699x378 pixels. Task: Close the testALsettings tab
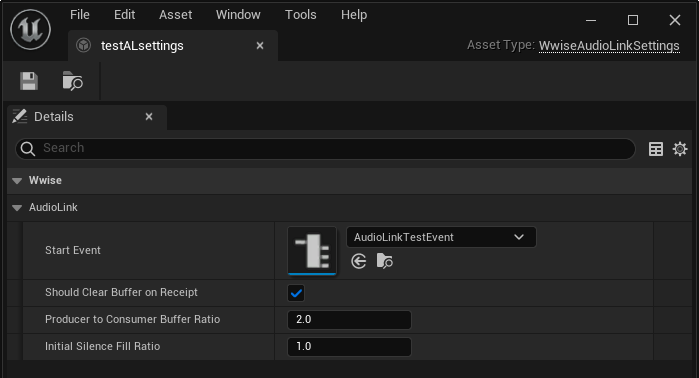(x=260, y=45)
